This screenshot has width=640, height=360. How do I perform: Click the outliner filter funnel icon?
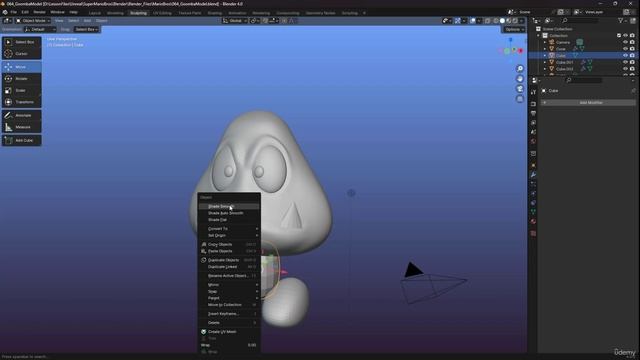620,20
